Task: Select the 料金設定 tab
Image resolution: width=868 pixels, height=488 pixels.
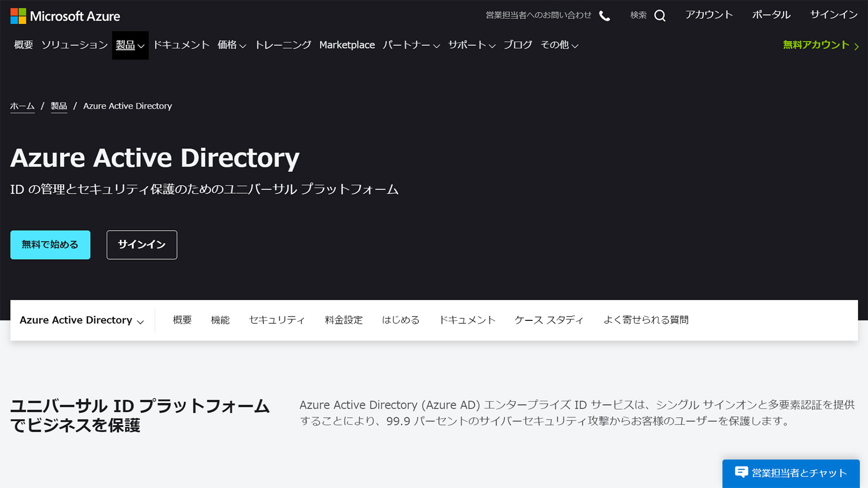Action: pyautogui.click(x=344, y=320)
